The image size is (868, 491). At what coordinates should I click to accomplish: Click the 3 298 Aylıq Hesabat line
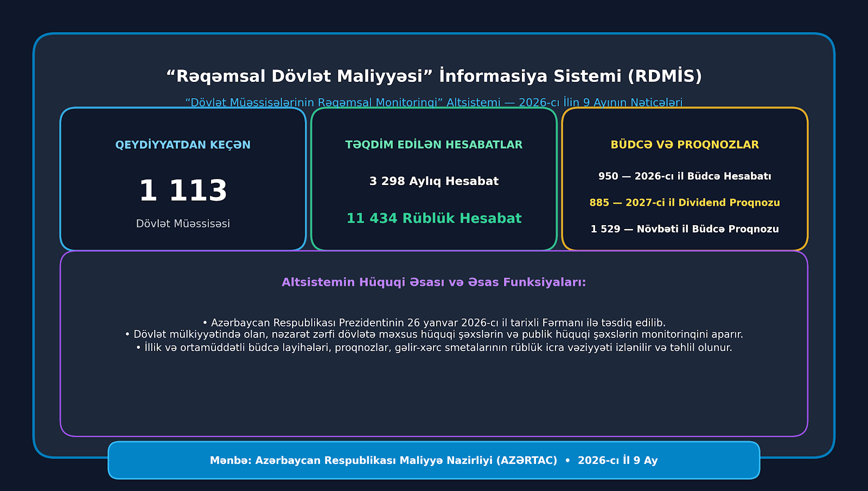(x=434, y=181)
